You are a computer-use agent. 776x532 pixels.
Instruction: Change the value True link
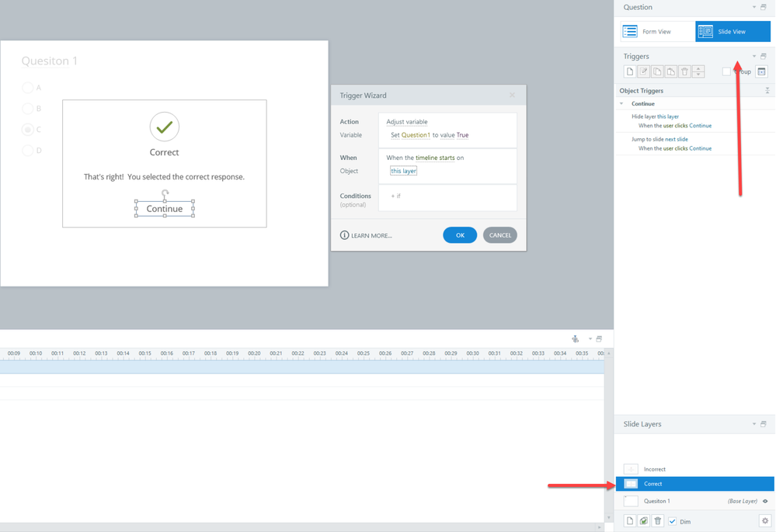462,135
